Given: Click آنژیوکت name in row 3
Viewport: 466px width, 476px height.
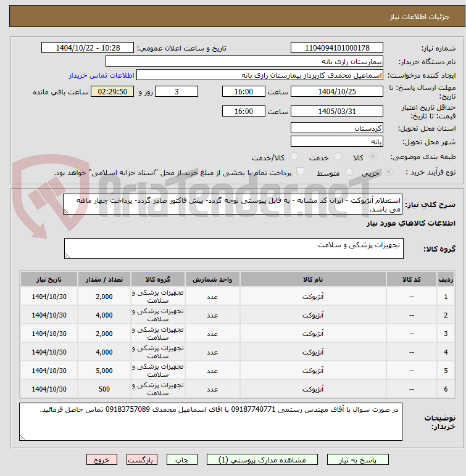Looking at the screenshot, I should tap(313, 334).
